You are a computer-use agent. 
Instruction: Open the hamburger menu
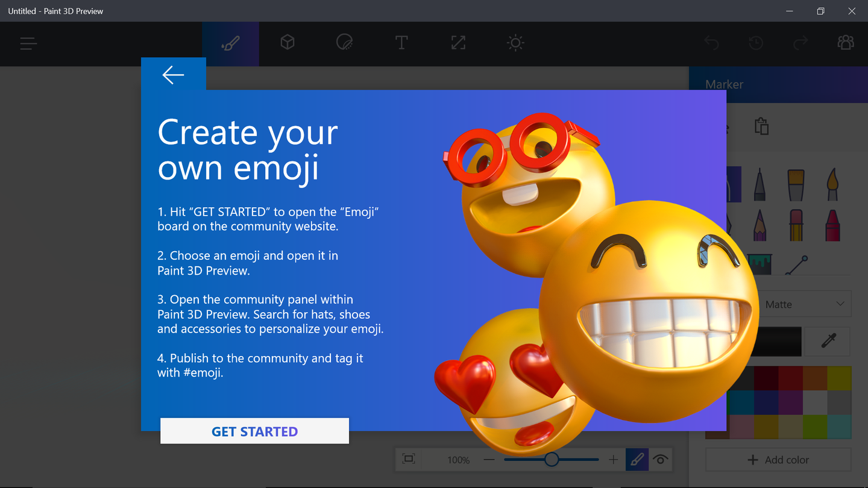point(28,43)
